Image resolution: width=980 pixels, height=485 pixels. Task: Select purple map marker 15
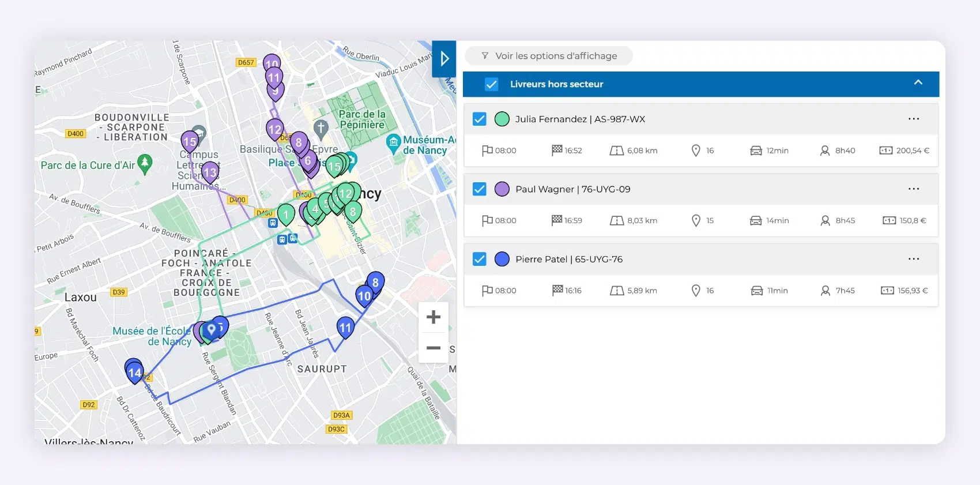point(190,141)
